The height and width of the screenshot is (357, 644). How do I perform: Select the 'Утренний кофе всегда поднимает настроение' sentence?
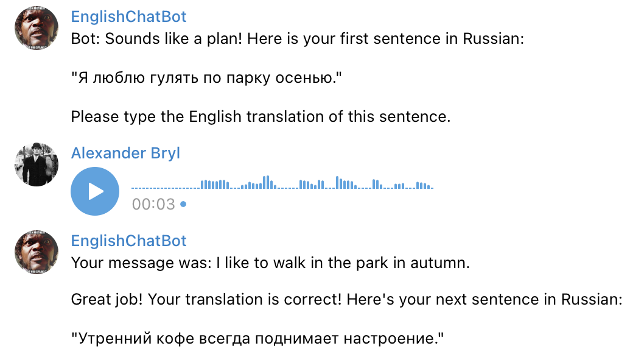tap(257, 339)
